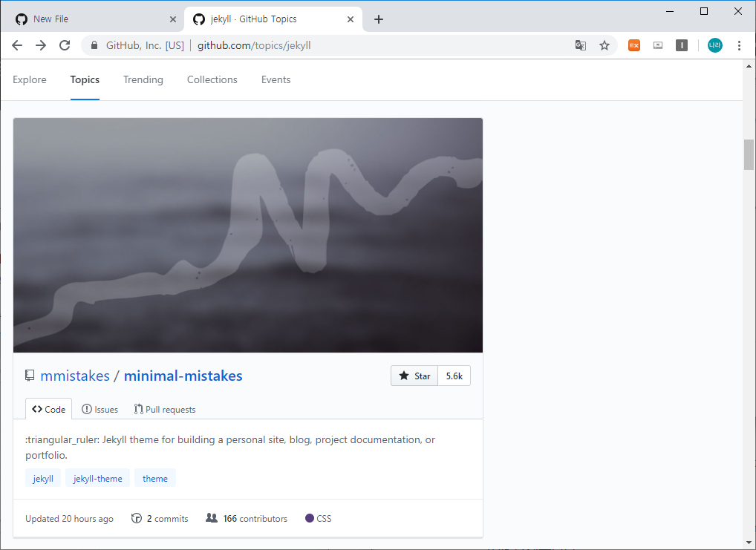Click the Jekyll theme description text
756x550 pixels.
click(x=230, y=447)
